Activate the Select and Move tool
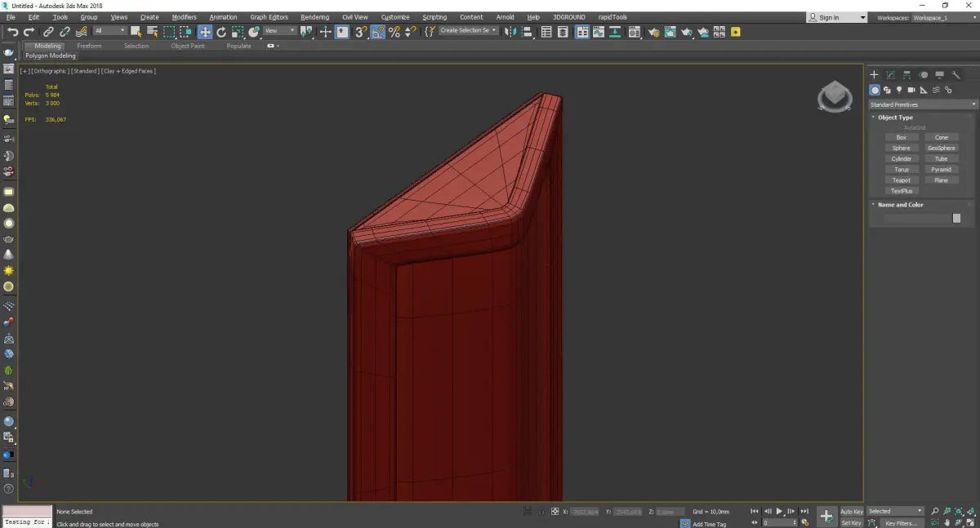 coord(204,32)
